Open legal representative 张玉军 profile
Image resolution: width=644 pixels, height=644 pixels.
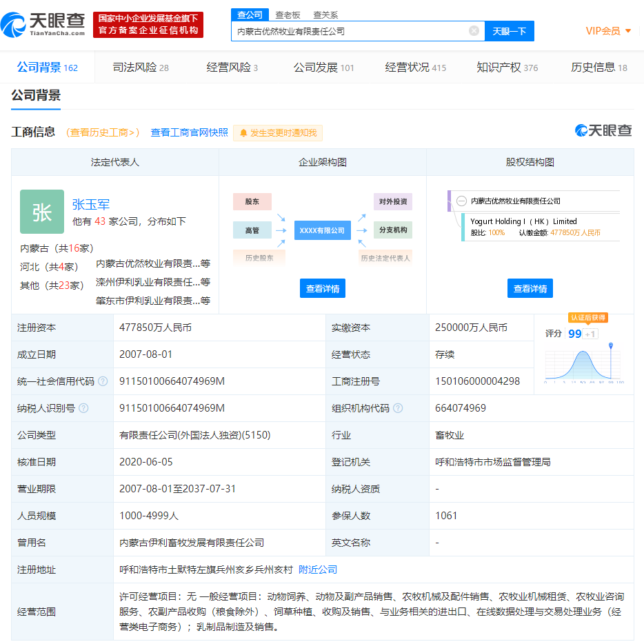(x=91, y=204)
